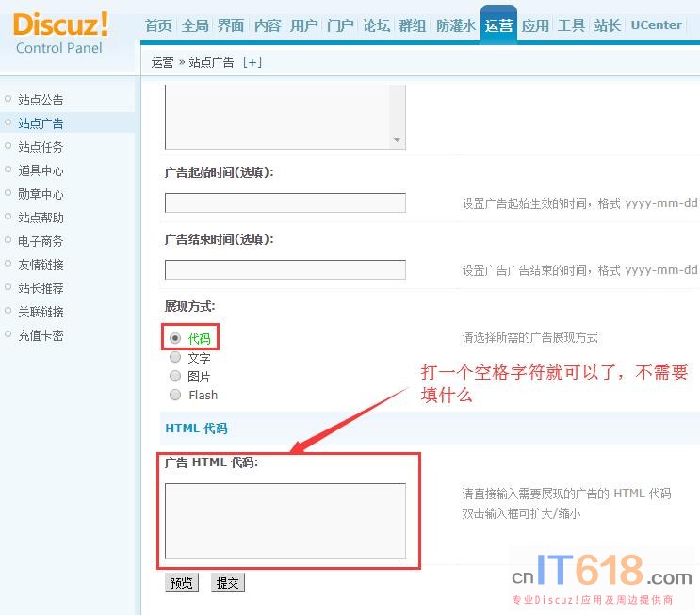Open the 全局 top navigation tab
This screenshot has height=615, width=700.
(195, 25)
